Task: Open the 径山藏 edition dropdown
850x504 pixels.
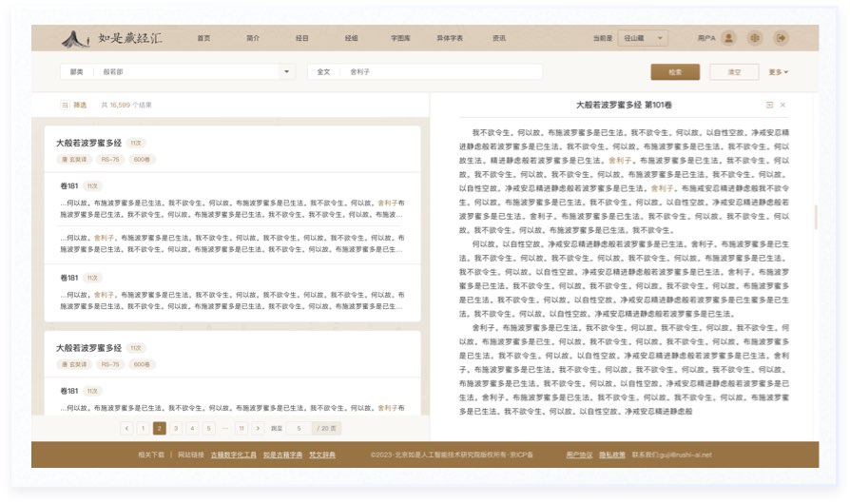Action: [x=644, y=38]
